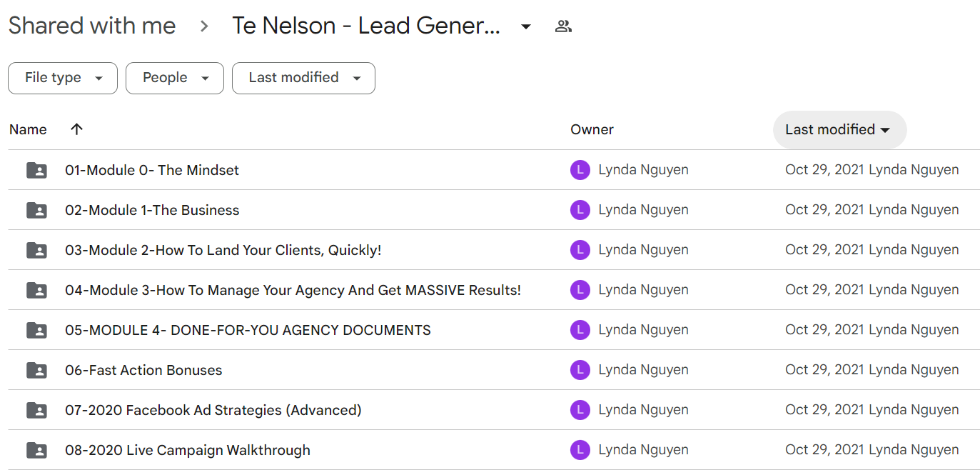Sort by the Name column header
980x470 pixels.
click(28, 129)
